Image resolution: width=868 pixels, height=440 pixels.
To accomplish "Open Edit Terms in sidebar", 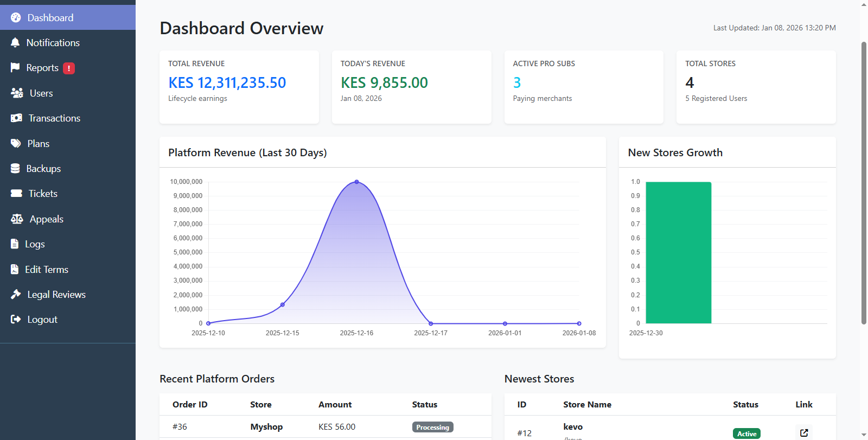I will [x=46, y=270].
